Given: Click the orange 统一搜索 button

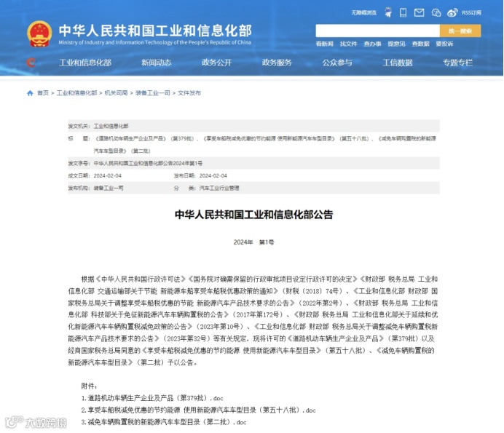Looking at the screenshot, I should (460, 31).
